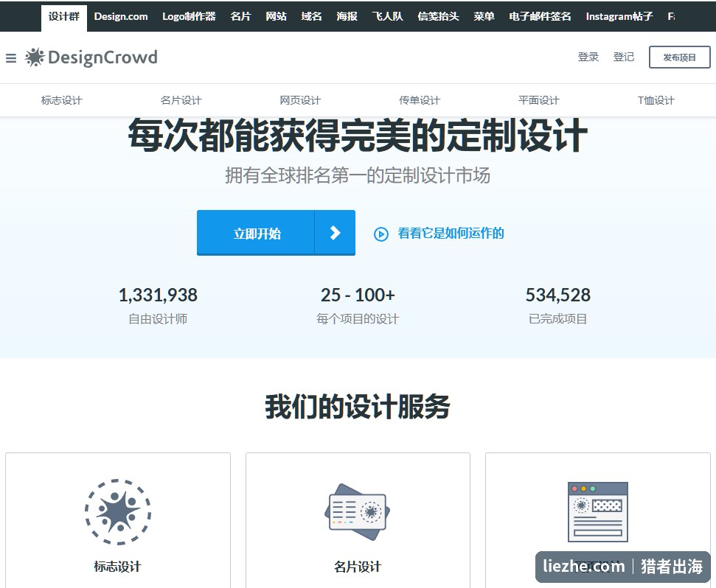
Task: Select 名片 in the top bar
Action: click(x=240, y=16)
